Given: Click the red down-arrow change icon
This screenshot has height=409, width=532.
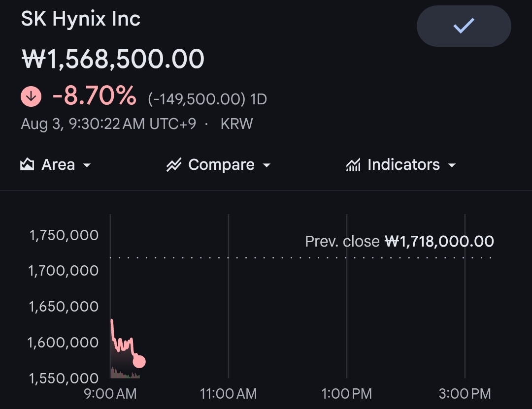Looking at the screenshot, I should 31,96.
